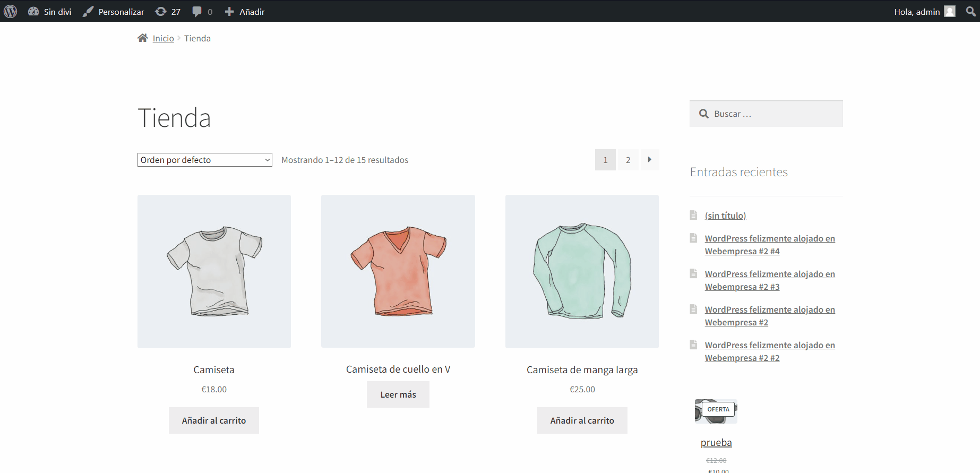980x473 pixels.
Task: Click Leer más for V-neck shirt
Action: [x=398, y=394]
